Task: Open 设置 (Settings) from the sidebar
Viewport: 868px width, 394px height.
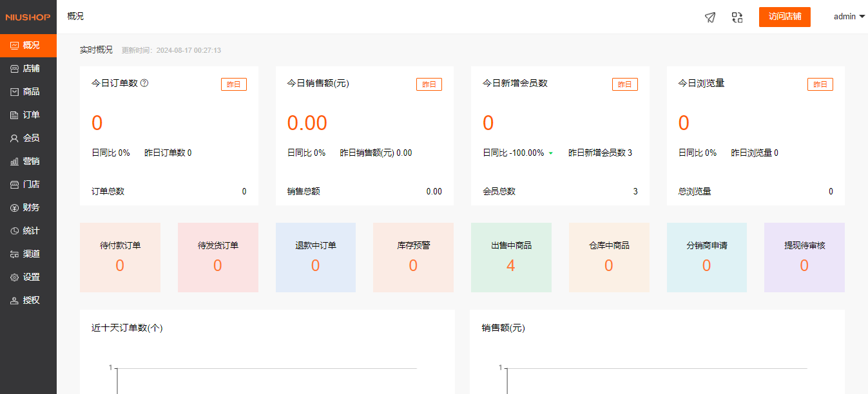Action: pyautogui.click(x=28, y=277)
